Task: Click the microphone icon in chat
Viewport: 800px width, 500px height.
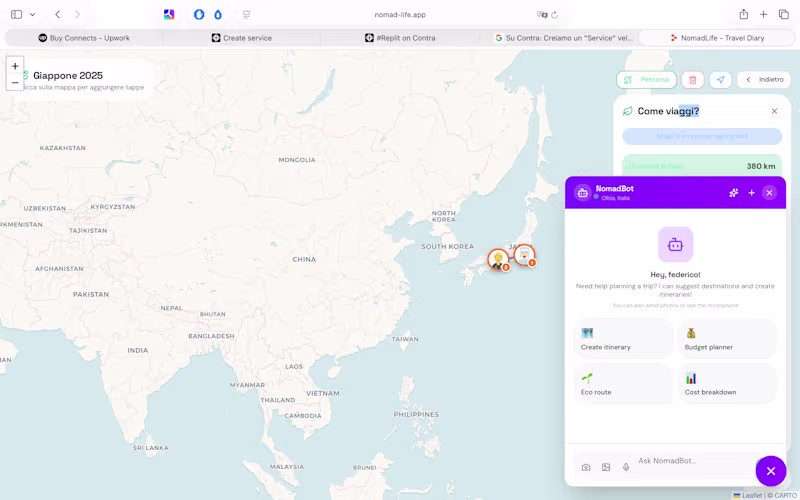Action: click(x=626, y=467)
